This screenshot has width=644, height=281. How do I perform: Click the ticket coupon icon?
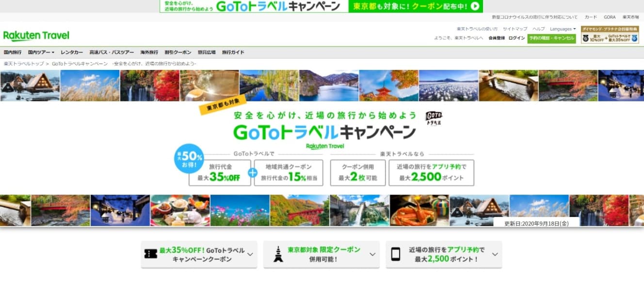(151, 254)
